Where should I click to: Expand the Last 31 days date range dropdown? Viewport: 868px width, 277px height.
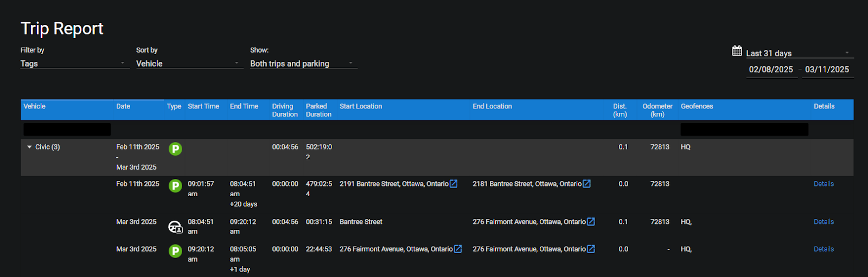tap(797, 53)
